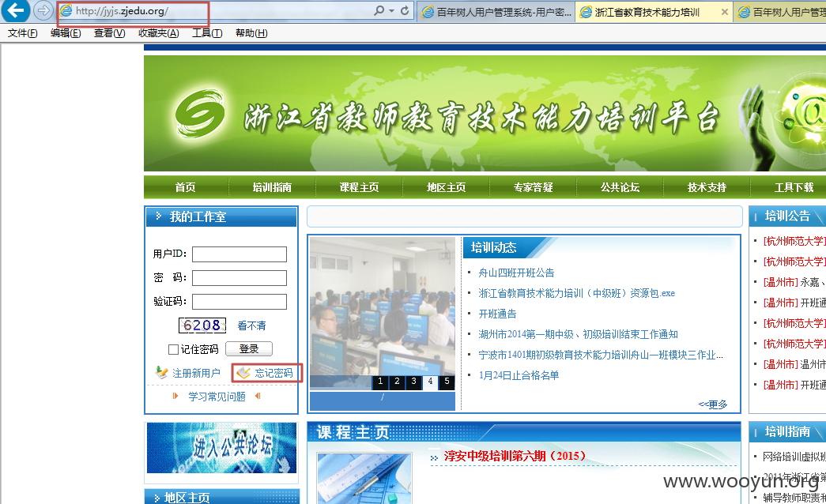Viewport: 826px width, 504px height.
Task: Open 湖州市2014第一期中级、初级培训结束工作通知
Action: pos(578,334)
